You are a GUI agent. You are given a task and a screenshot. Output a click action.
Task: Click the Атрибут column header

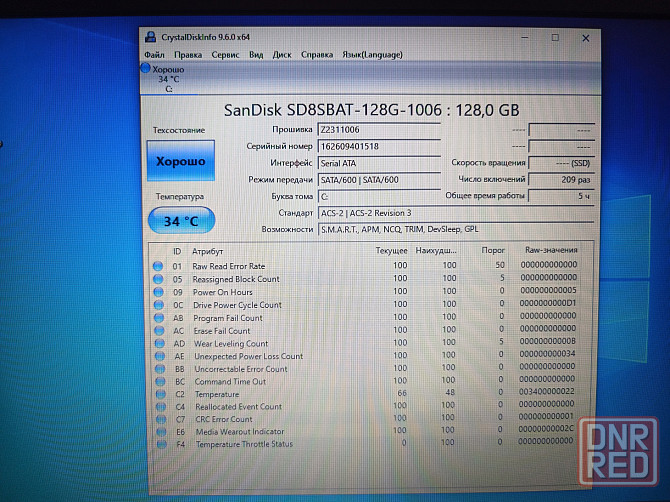(208, 251)
